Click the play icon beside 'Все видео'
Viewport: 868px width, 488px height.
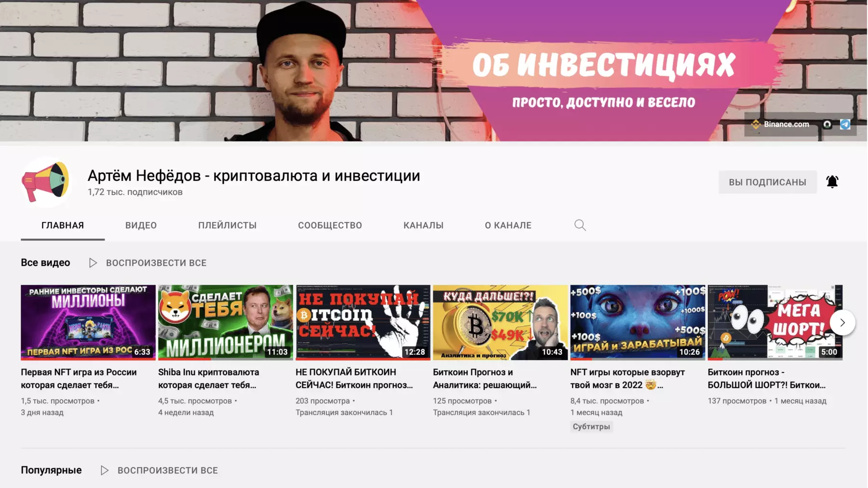pyautogui.click(x=93, y=263)
